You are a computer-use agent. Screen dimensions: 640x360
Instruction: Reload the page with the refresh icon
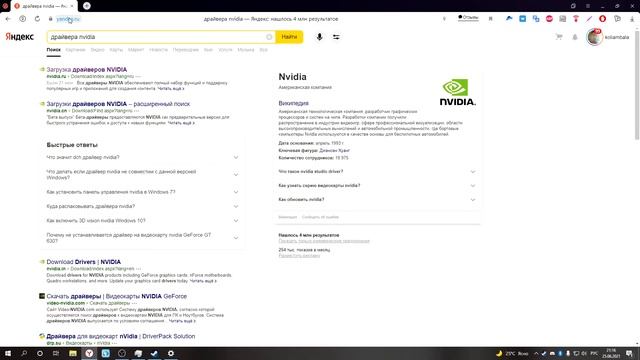click(37, 19)
